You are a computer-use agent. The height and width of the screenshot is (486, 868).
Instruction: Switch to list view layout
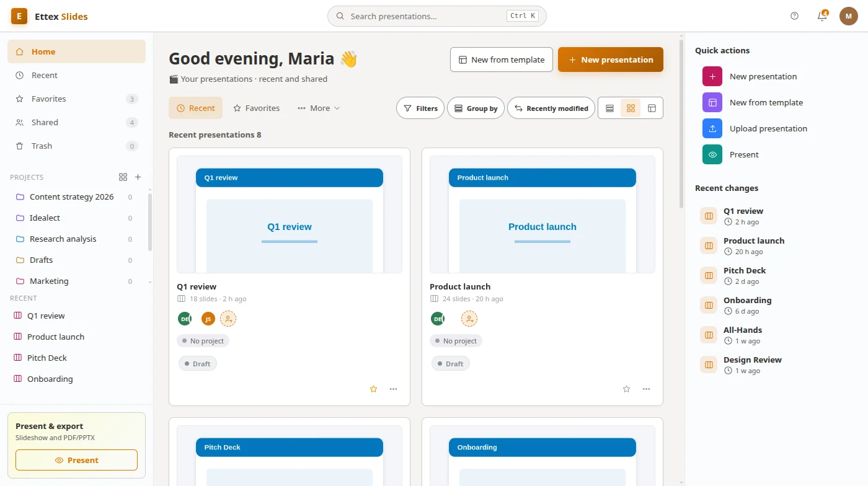(x=609, y=108)
